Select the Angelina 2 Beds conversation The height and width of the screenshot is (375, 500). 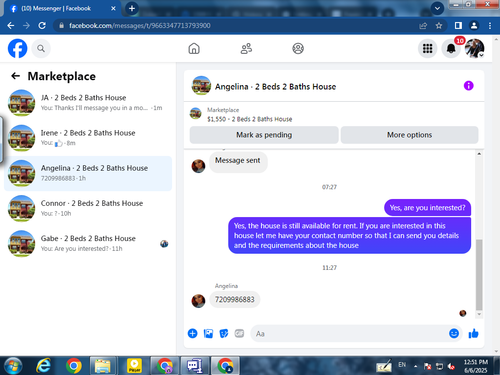coord(88,173)
